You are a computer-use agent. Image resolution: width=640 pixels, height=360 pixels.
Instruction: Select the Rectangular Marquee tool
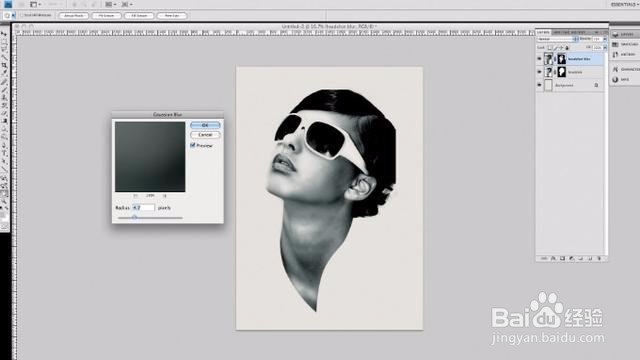pyautogui.click(x=4, y=41)
